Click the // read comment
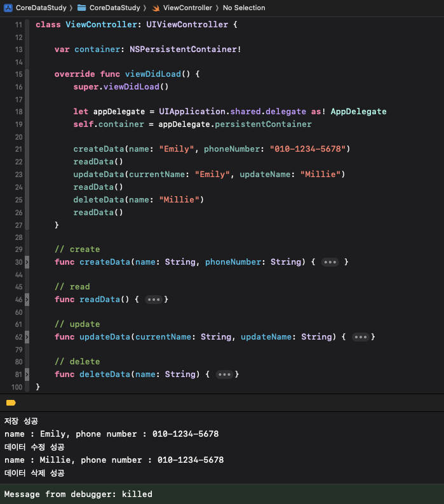Image resolution: width=444 pixels, height=504 pixels. coord(72,287)
